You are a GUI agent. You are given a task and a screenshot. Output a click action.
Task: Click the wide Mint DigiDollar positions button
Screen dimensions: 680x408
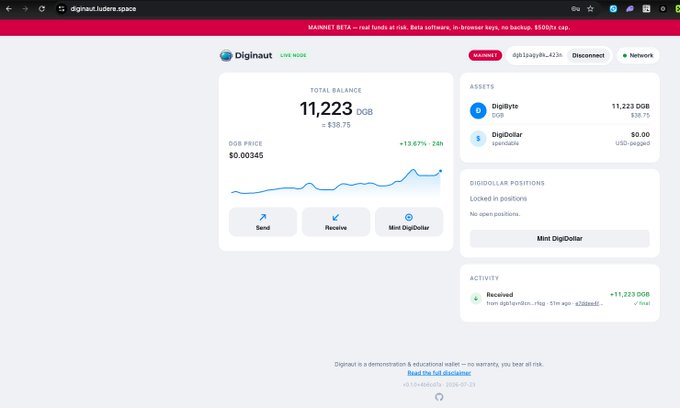pyautogui.click(x=559, y=238)
